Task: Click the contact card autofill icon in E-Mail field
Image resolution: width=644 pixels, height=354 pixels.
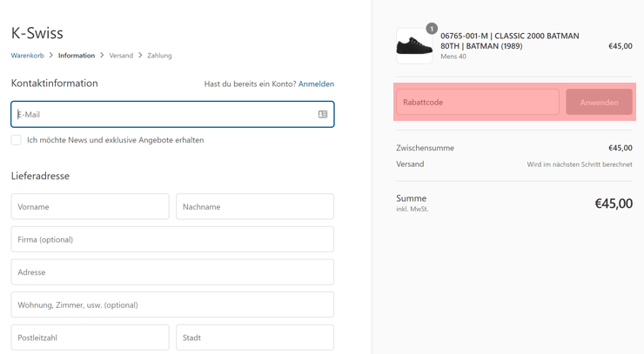Action: [x=323, y=114]
